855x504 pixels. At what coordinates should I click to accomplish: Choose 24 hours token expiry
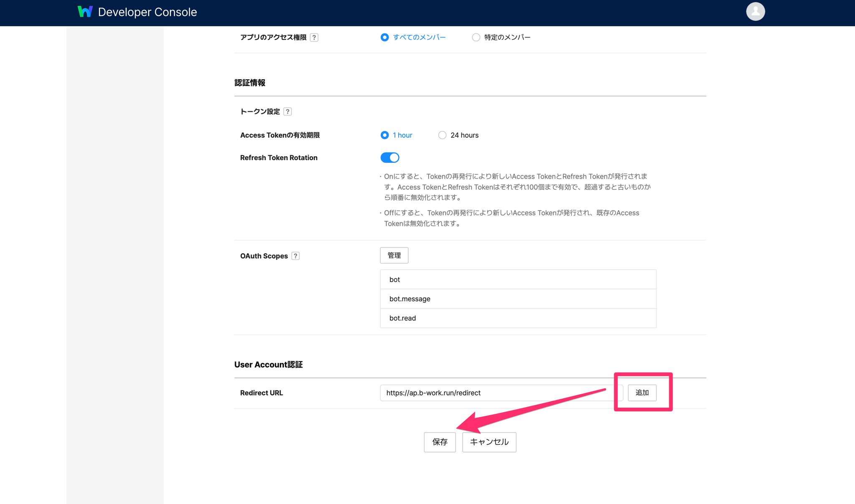442,135
